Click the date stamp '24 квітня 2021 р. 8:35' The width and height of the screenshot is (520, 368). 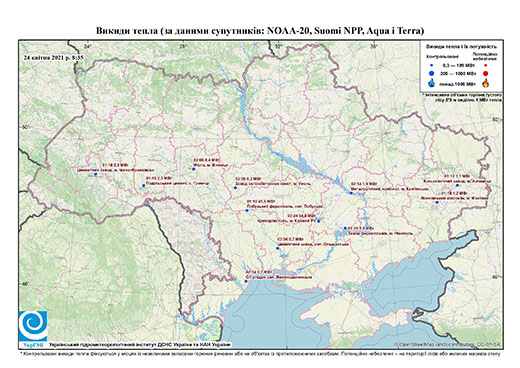click(x=53, y=57)
